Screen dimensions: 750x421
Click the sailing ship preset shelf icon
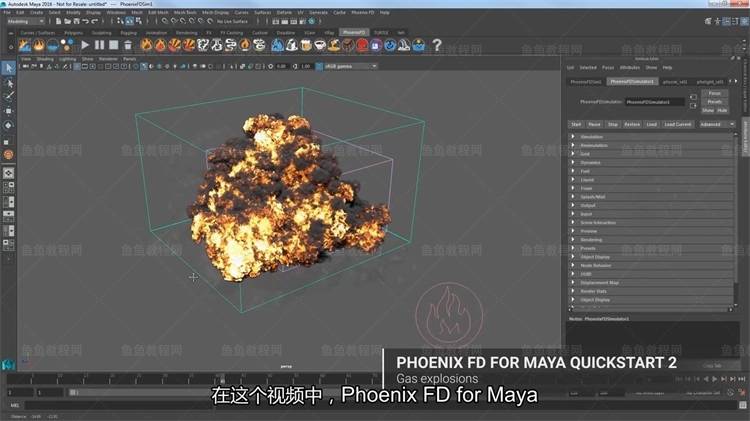[x=404, y=45]
